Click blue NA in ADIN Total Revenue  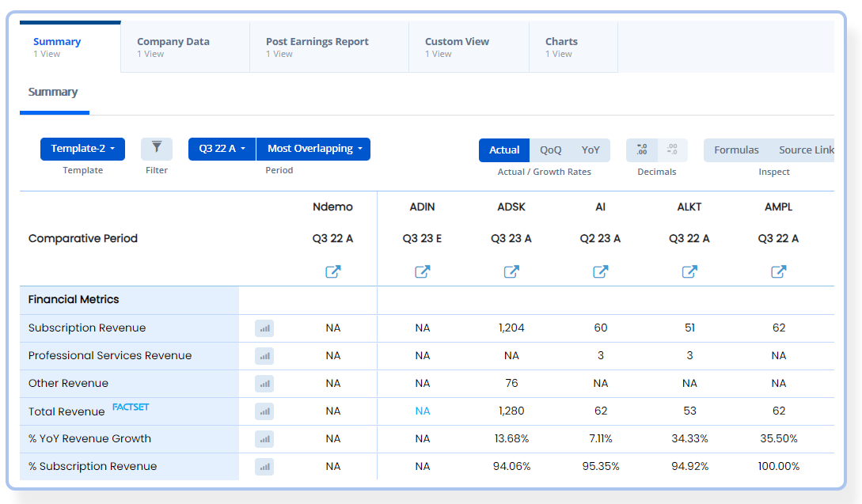click(422, 411)
